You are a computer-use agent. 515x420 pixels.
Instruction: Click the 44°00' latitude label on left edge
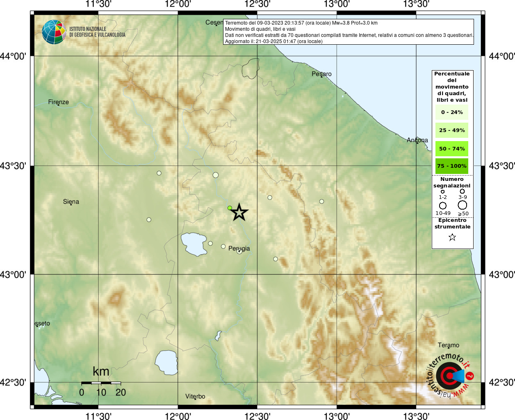(13, 56)
